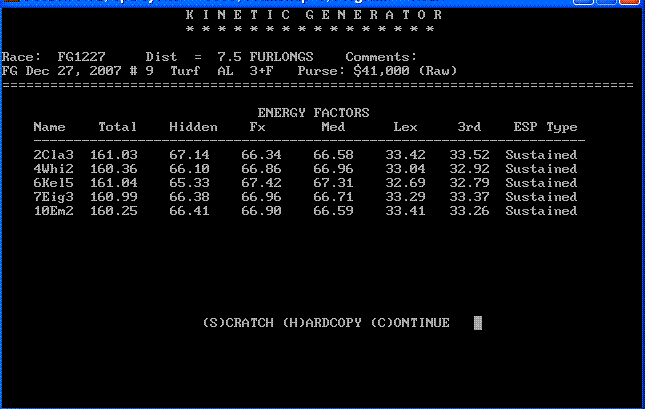Image resolution: width=645 pixels, height=409 pixels.
Task: Click hidden value 67.14
Action: 189,155
